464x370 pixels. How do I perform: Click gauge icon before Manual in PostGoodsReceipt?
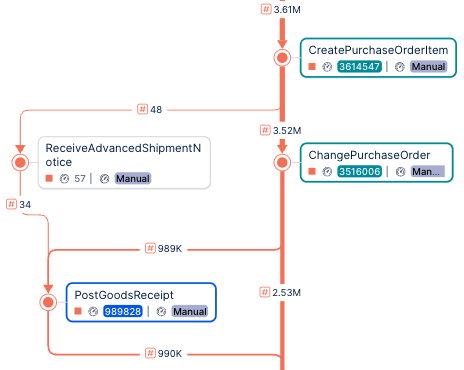pos(161,312)
